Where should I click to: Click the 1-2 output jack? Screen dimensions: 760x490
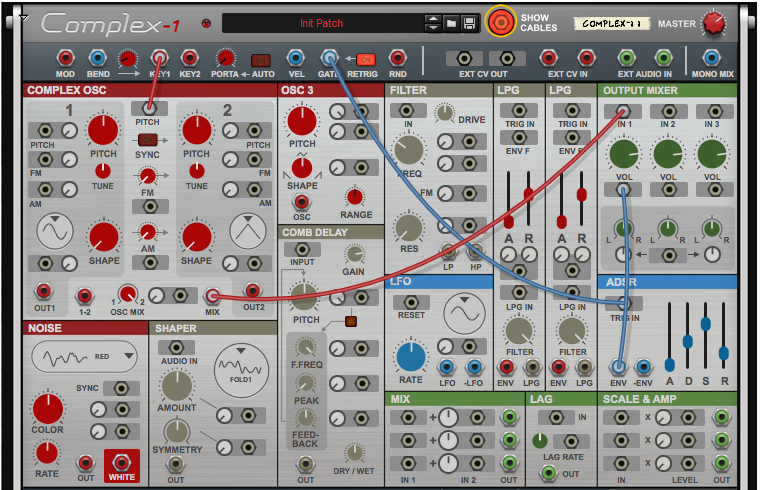85,296
